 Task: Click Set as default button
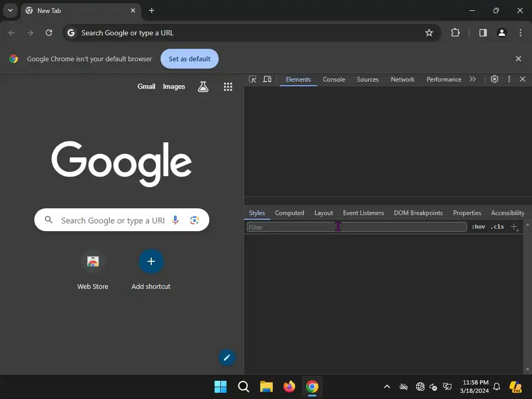point(189,59)
